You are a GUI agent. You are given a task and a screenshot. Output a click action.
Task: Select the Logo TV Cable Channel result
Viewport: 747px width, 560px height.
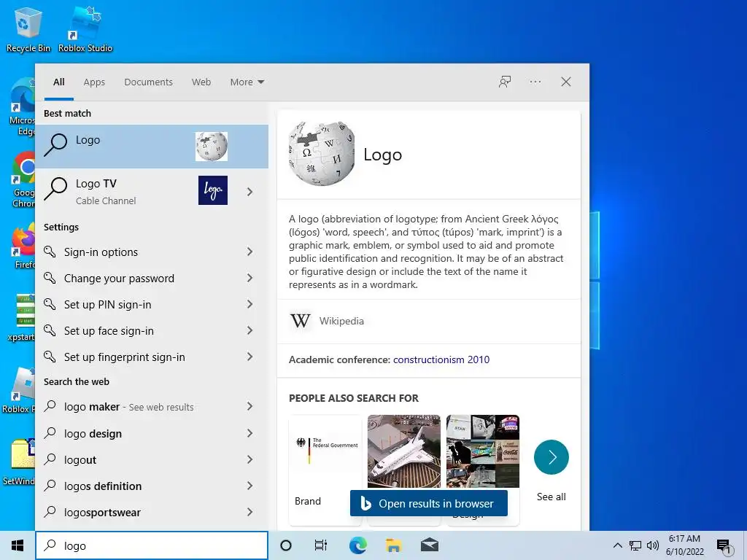click(152, 190)
